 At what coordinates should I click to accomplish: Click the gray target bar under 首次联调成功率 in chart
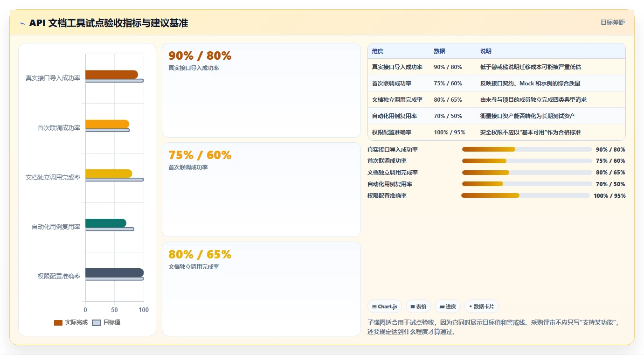[x=107, y=130]
